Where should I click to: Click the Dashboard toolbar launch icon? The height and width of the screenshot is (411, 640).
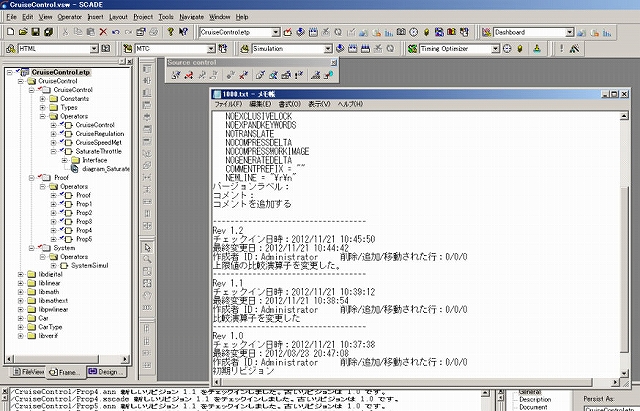[486, 32]
